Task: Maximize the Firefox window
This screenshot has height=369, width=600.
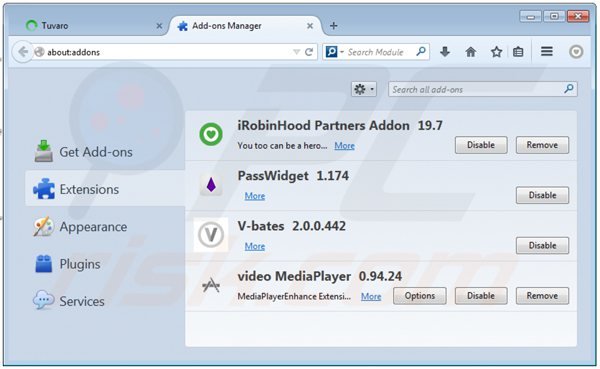Action: pos(554,16)
